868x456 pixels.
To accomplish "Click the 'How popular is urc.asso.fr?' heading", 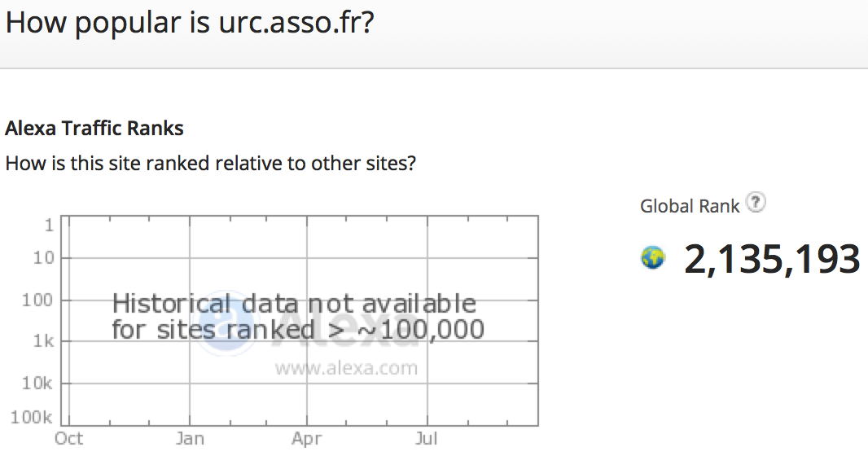I will click(x=190, y=24).
